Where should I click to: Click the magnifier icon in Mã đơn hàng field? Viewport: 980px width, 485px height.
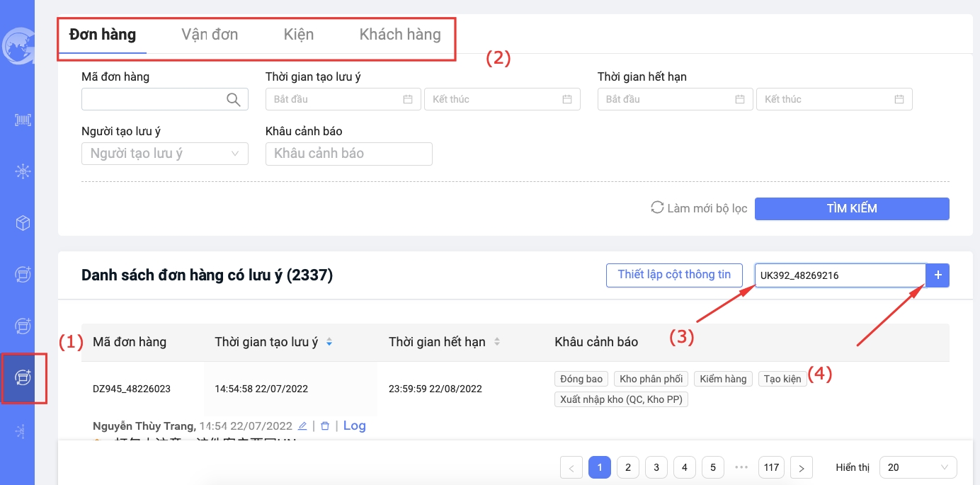click(x=233, y=99)
